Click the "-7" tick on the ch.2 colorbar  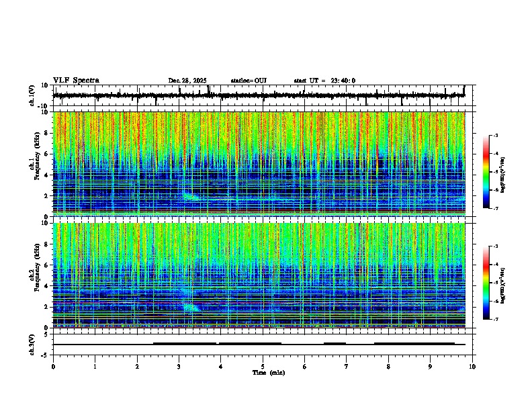[496, 319]
